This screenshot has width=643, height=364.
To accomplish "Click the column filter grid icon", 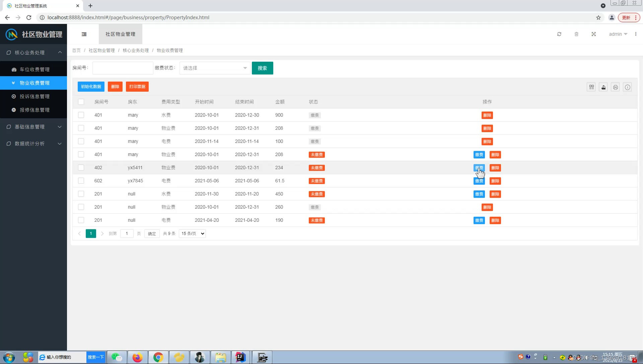I will click(x=591, y=87).
